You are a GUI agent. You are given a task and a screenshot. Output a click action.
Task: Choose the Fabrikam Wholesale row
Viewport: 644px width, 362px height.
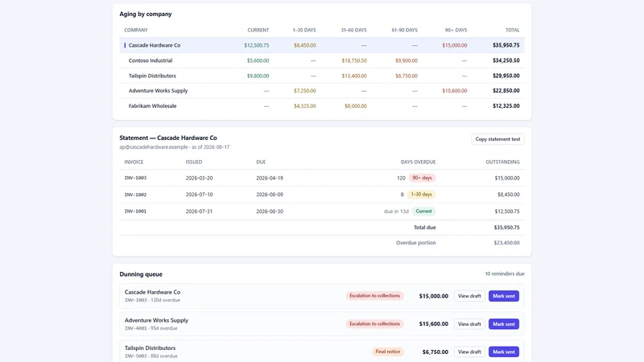321,106
